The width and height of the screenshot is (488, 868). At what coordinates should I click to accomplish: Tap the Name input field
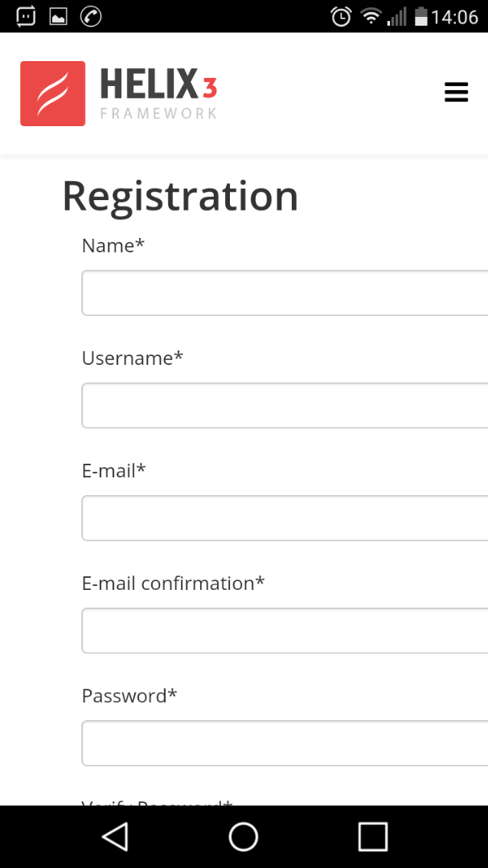point(285,293)
